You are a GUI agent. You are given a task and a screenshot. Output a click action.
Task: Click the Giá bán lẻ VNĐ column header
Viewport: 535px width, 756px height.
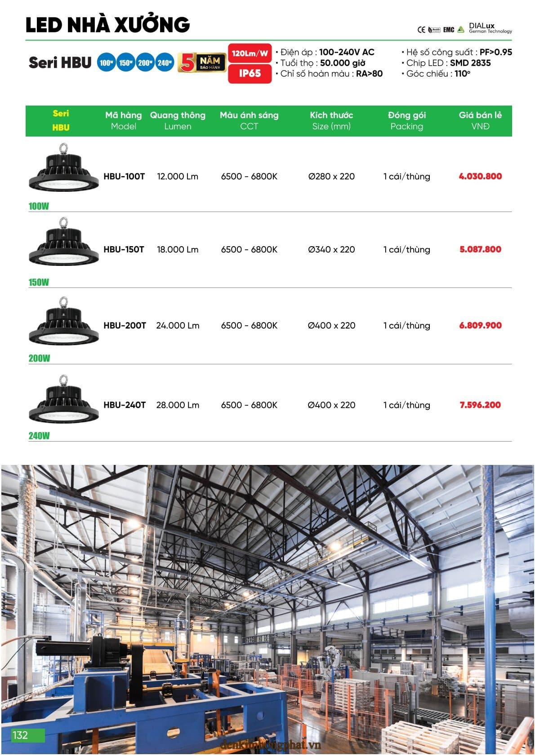[x=480, y=120]
